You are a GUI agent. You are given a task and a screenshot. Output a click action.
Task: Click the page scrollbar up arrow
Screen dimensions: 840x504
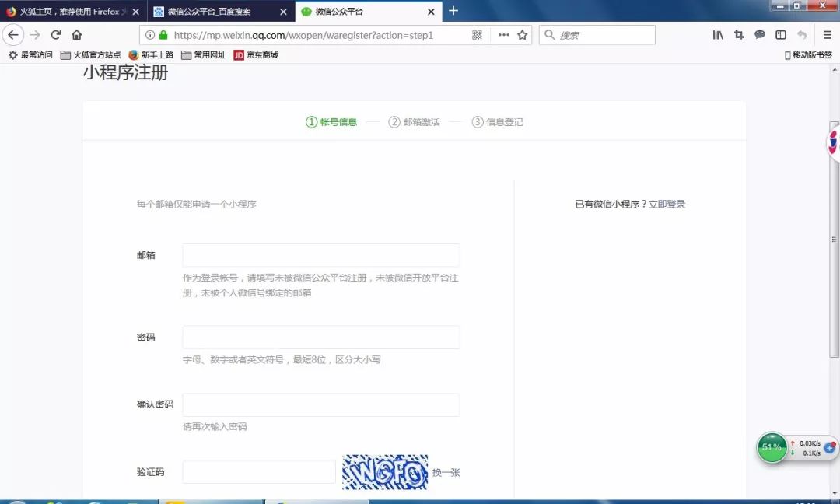[834, 70]
